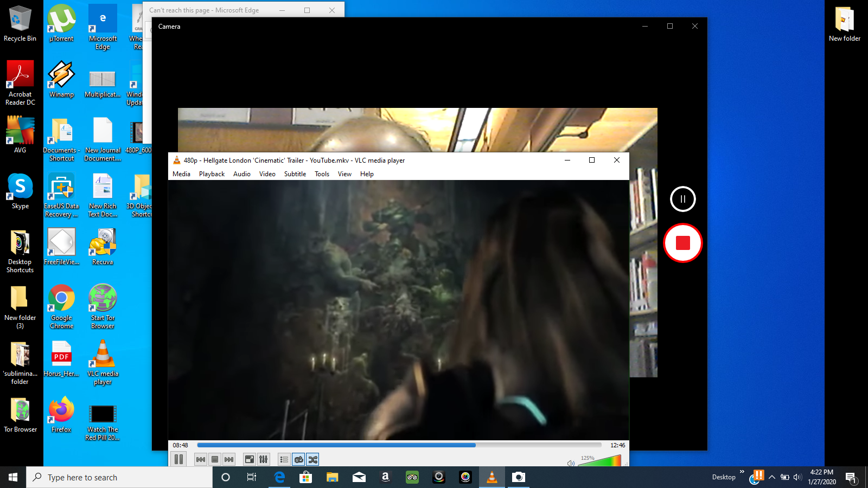Select Microsoft Edge desktop shortcut

coord(103,27)
